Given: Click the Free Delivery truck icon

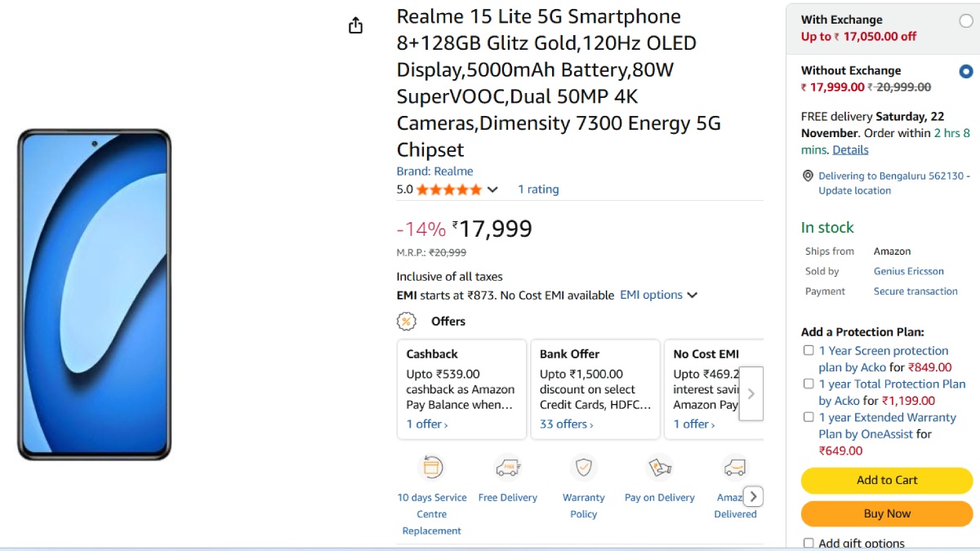Looking at the screenshot, I should click(508, 468).
